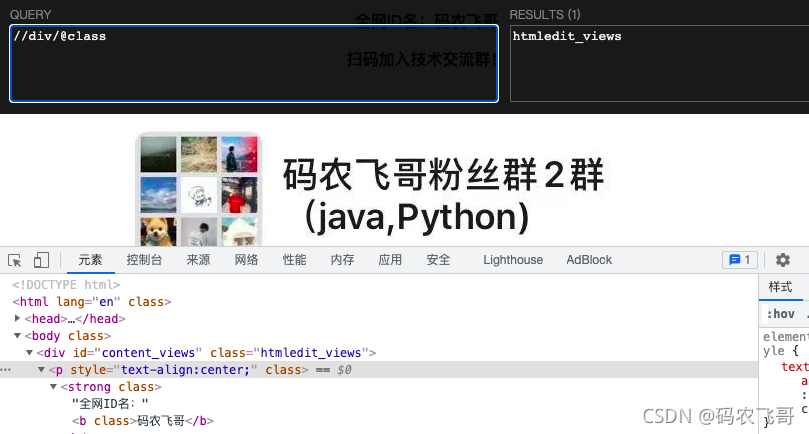Open the 来源 tab
809x434 pixels.
click(198, 260)
